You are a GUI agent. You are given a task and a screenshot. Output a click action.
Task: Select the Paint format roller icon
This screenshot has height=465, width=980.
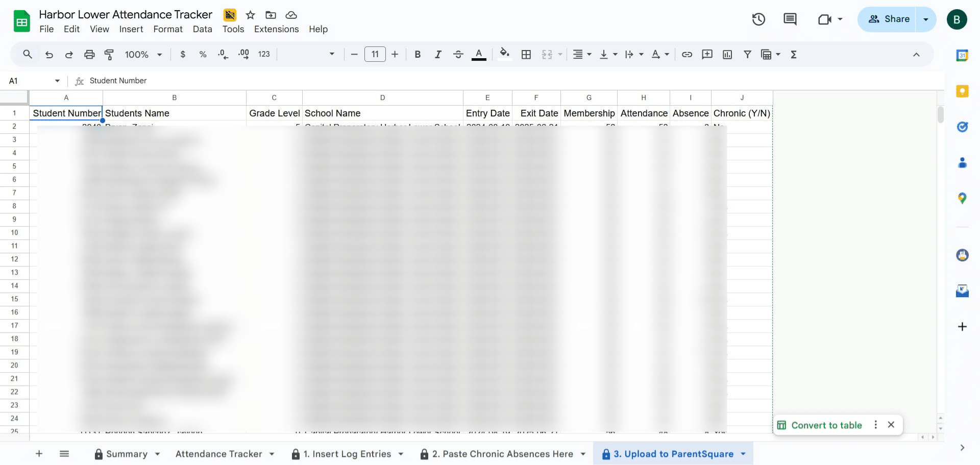pyautogui.click(x=109, y=54)
